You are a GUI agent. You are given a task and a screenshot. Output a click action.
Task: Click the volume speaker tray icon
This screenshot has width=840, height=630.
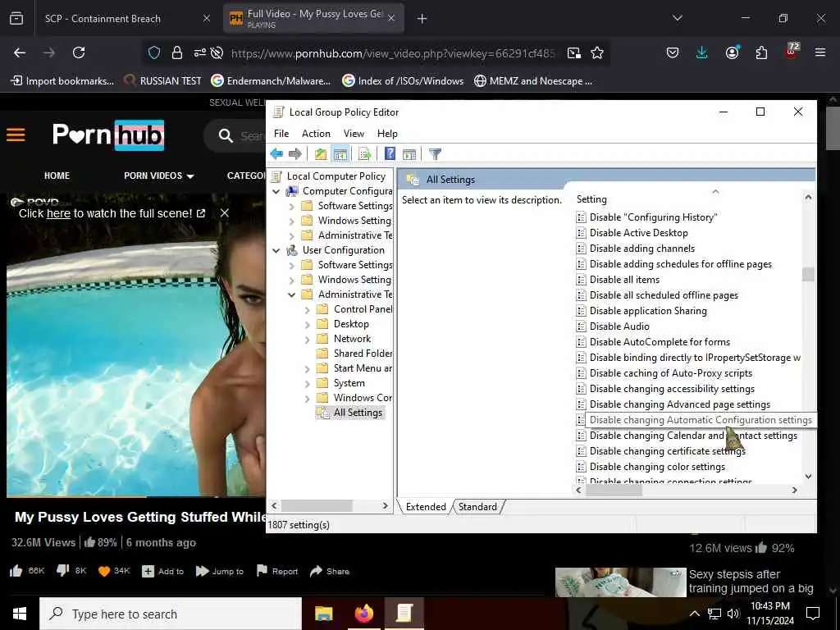(x=733, y=614)
